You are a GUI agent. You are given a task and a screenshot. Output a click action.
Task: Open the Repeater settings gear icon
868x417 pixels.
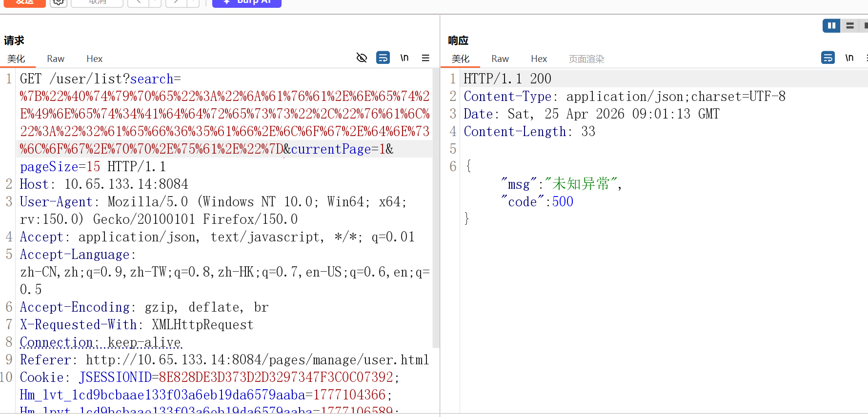pyautogui.click(x=59, y=2)
